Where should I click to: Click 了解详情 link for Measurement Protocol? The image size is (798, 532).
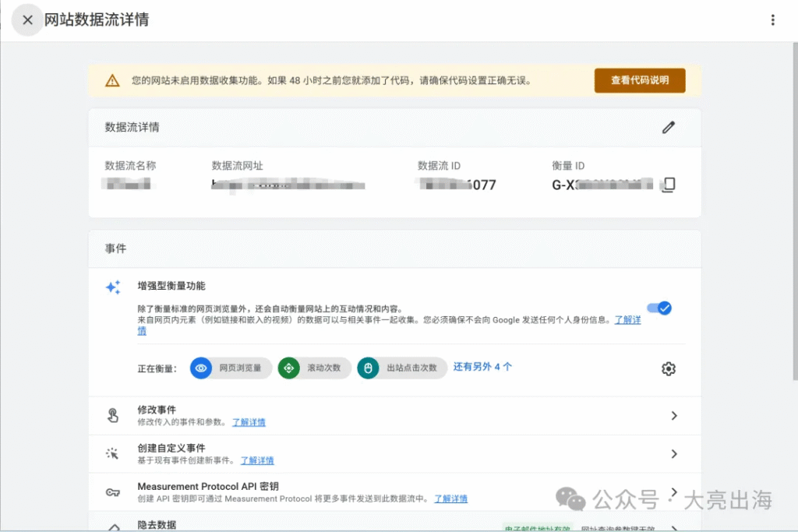point(450,499)
